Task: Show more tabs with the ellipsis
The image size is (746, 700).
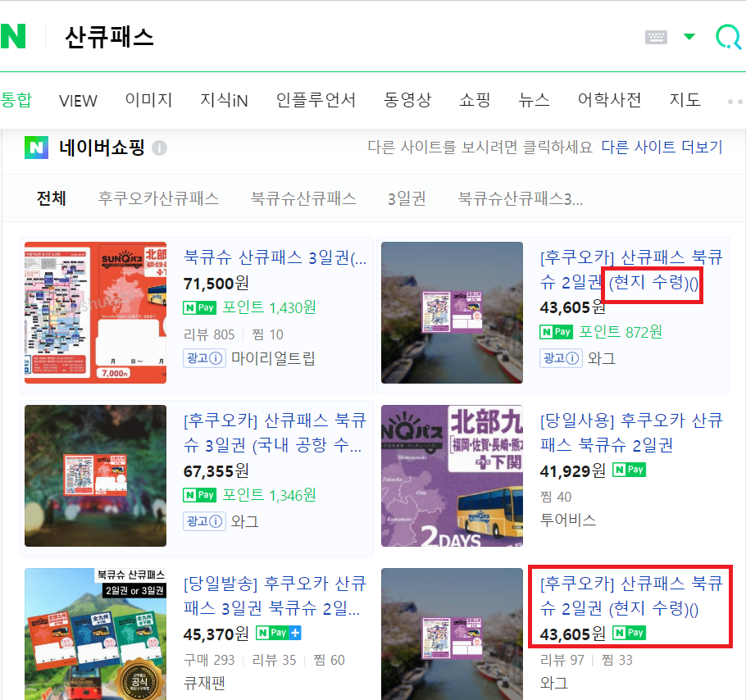Action: tap(735, 102)
